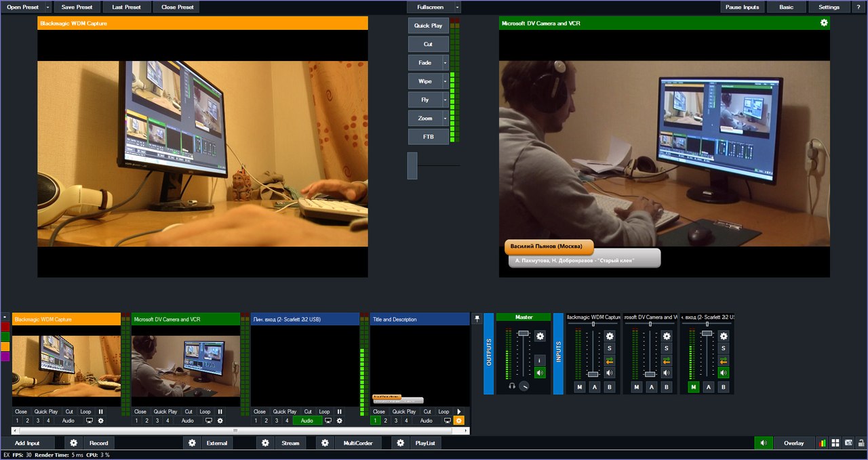Open the audio meters icon next to Overlay

click(x=822, y=442)
